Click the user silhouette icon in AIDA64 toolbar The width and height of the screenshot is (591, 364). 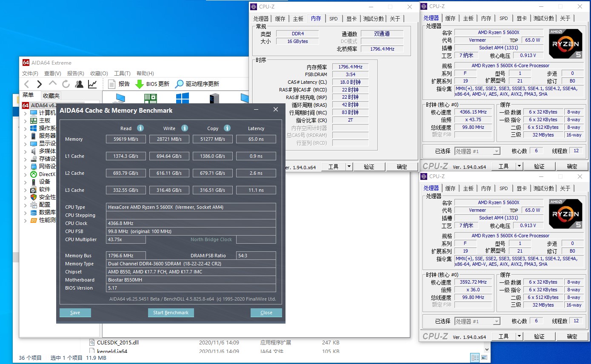click(x=79, y=84)
